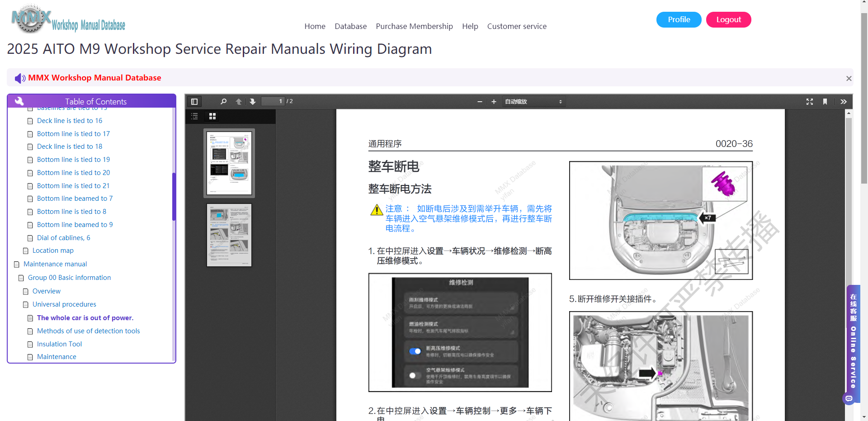
Task: Zoom out of the PDF document
Action: pos(480,102)
